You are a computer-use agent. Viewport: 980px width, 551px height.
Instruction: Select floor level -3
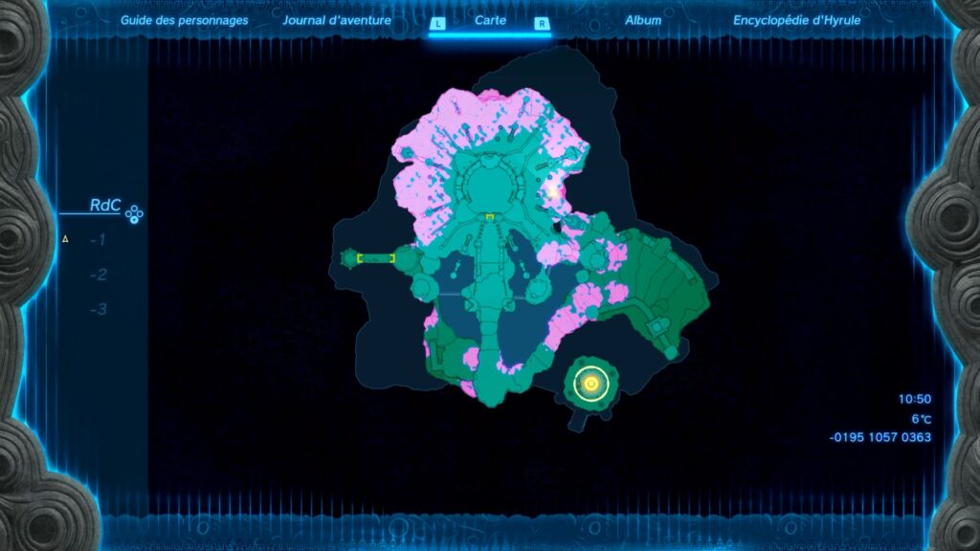click(x=98, y=309)
